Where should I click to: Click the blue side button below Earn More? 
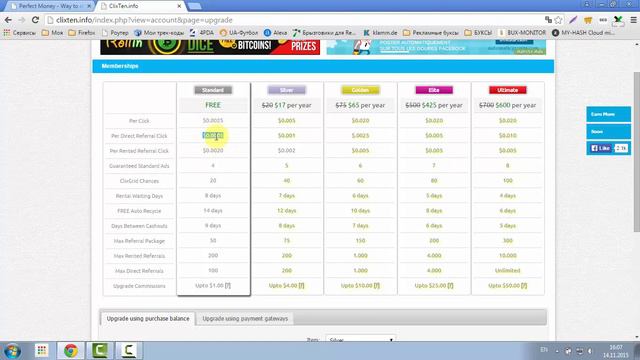tap(609, 132)
